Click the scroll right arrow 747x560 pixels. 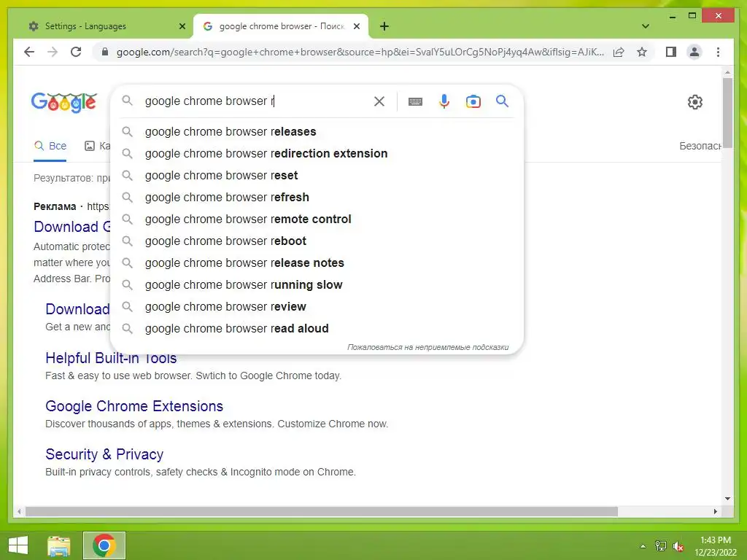pos(716,511)
